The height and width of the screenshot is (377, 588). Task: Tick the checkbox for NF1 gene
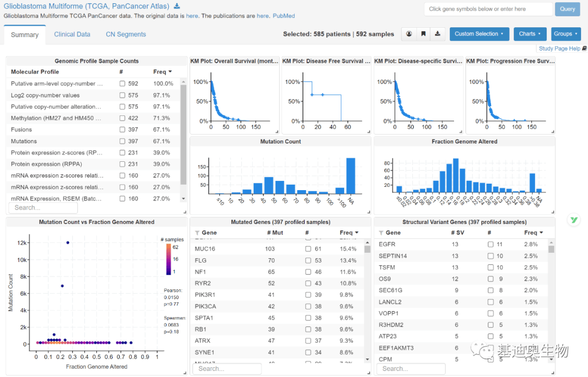click(308, 272)
